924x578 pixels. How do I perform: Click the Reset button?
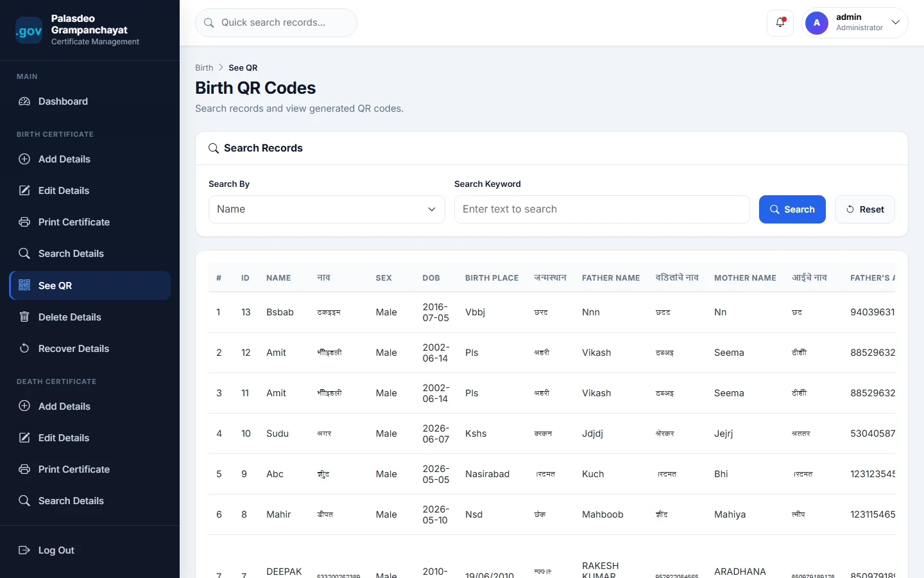[x=865, y=209]
